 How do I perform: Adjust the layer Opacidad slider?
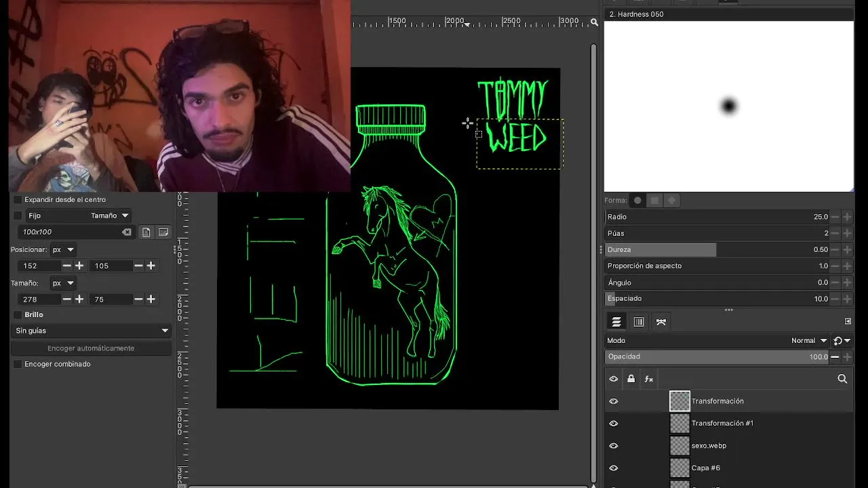[717, 357]
